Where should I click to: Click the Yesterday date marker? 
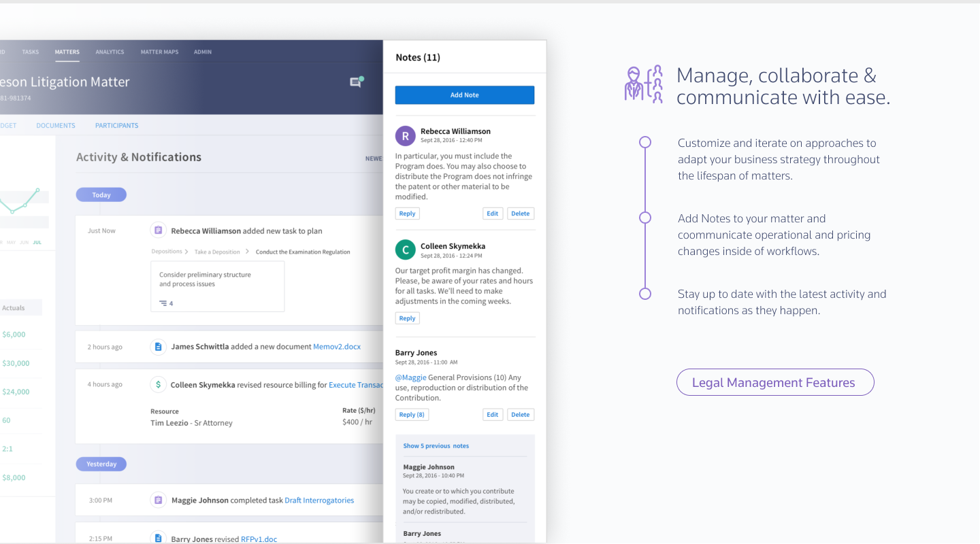click(x=101, y=464)
